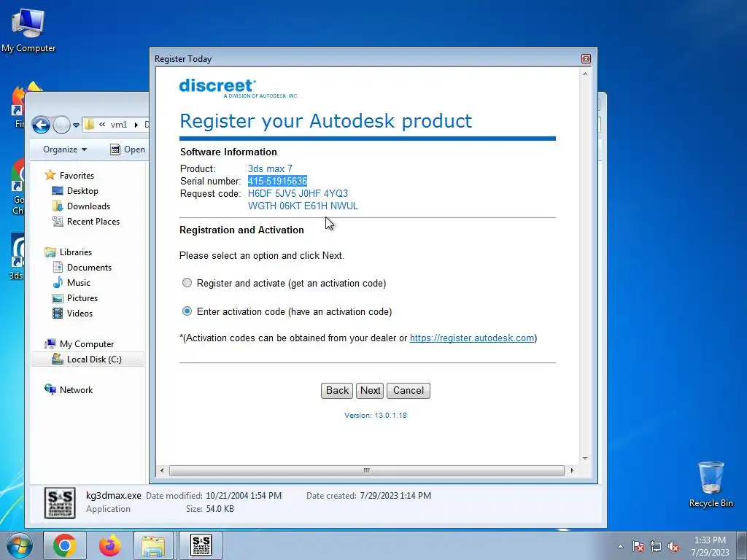Click the highlighted serial number 415-51915636
747x560 pixels.
coord(277,181)
